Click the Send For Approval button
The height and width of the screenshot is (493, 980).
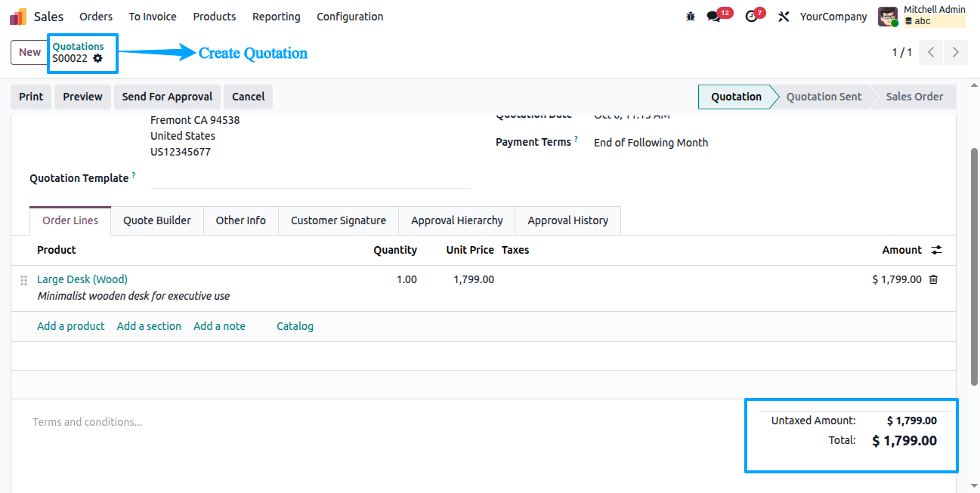[167, 97]
